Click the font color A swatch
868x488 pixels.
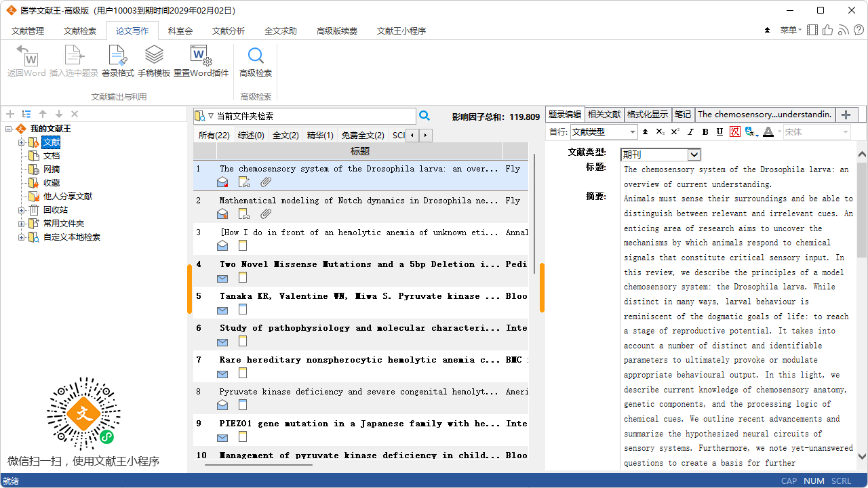tap(768, 132)
